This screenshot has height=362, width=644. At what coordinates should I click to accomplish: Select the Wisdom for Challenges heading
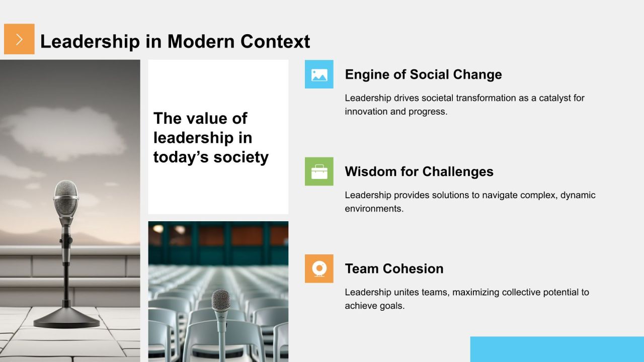(419, 171)
